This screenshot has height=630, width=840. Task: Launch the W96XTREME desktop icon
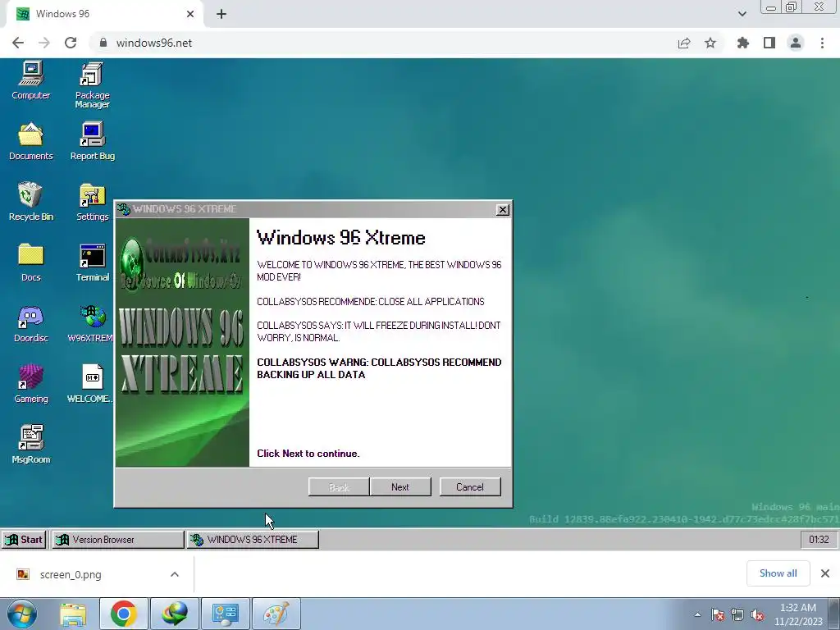(x=91, y=323)
